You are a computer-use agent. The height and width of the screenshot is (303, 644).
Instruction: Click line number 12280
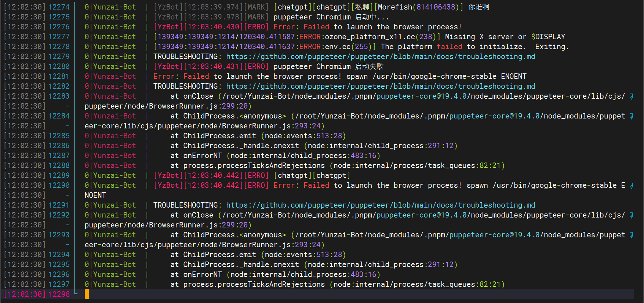click(x=59, y=66)
